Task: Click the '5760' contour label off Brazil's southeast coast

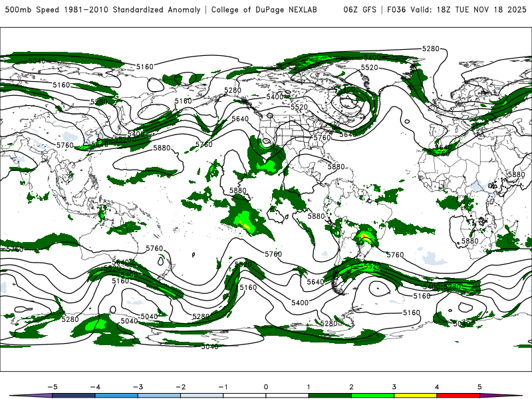Action: coord(395,255)
